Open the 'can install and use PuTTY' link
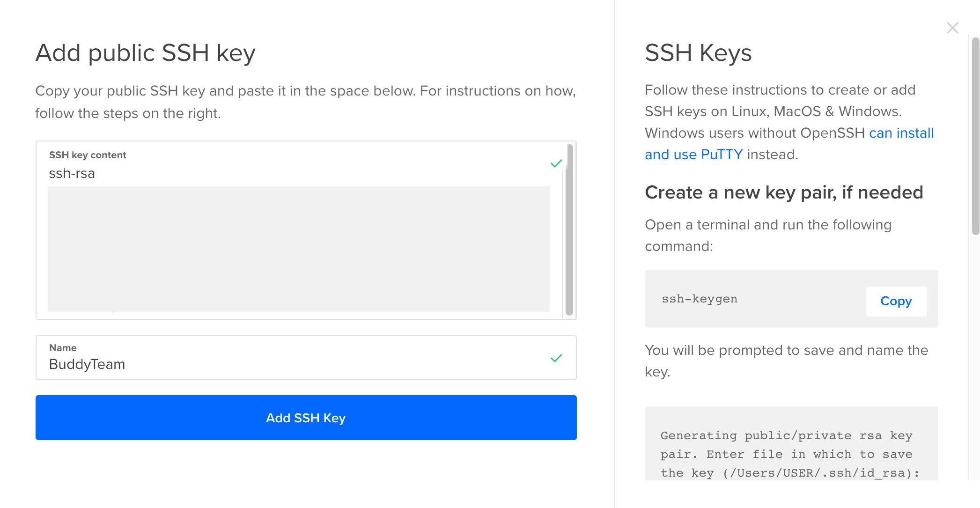Image resolution: width=980 pixels, height=508 pixels. (x=789, y=144)
